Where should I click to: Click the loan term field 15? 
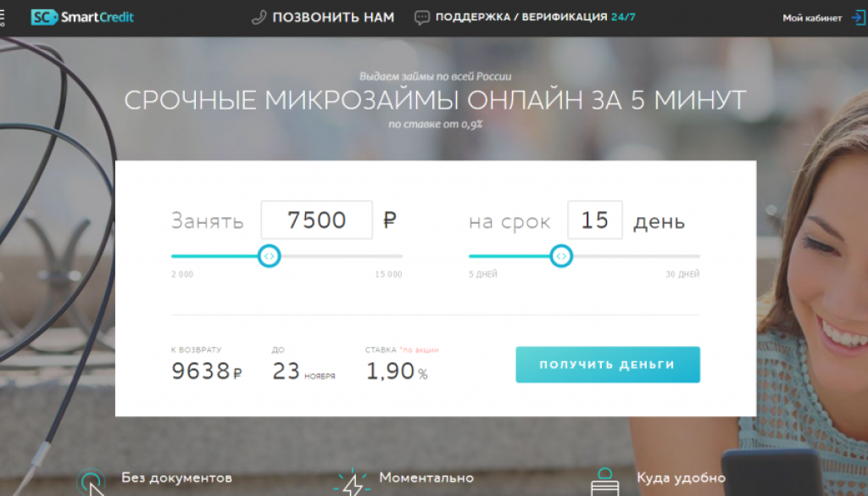(x=594, y=220)
